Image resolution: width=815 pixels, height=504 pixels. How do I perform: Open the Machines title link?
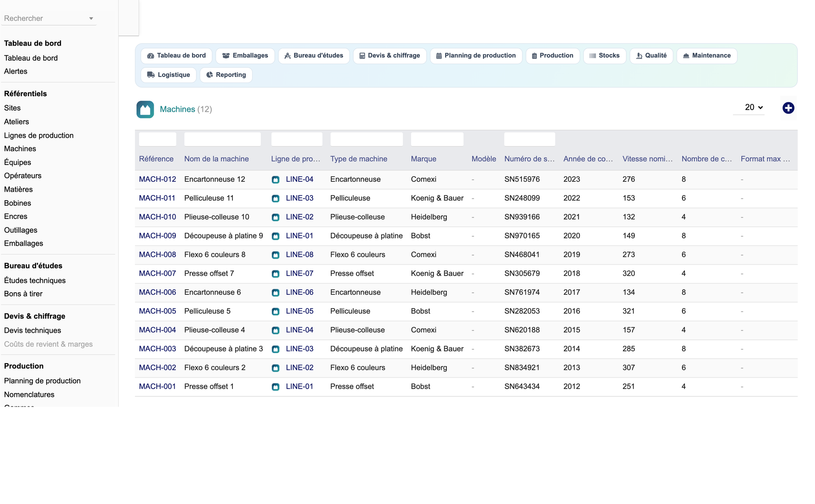pos(178,109)
